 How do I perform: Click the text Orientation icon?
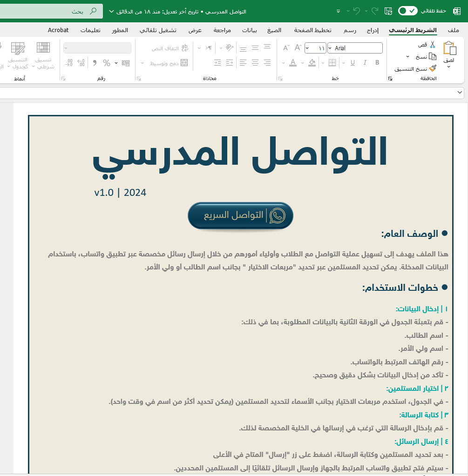(x=230, y=47)
